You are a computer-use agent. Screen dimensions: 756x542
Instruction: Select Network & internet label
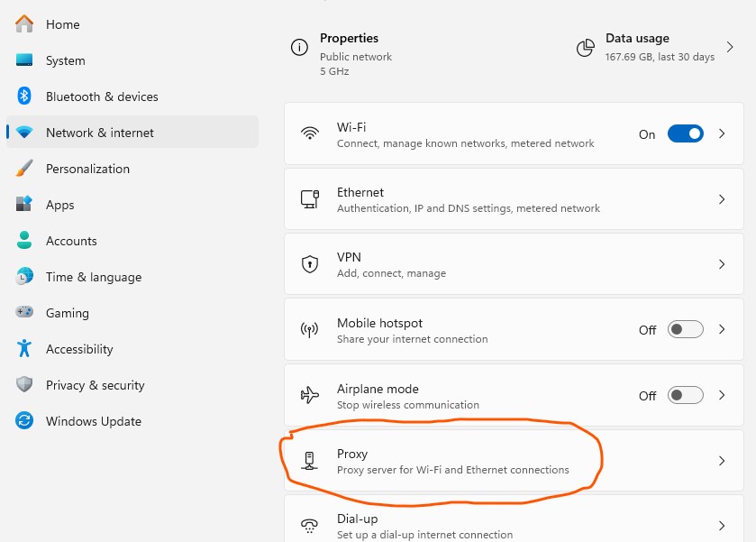[100, 133]
